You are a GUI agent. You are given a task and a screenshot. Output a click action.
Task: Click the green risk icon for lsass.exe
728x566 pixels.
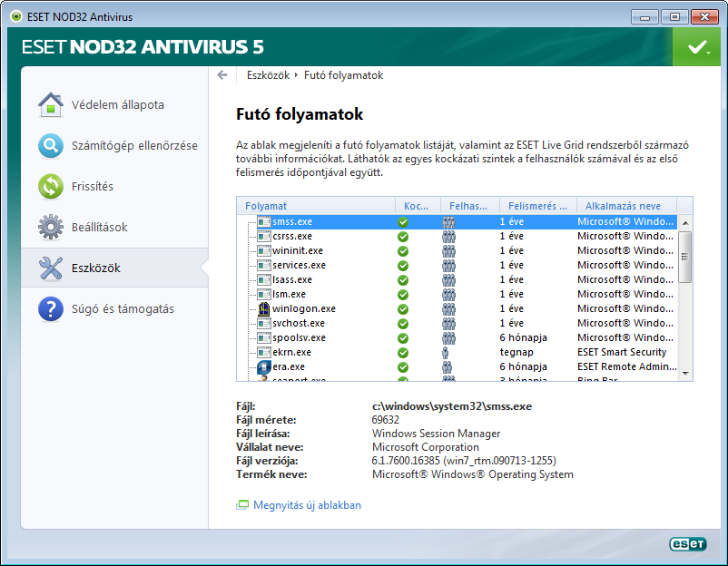[403, 280]
